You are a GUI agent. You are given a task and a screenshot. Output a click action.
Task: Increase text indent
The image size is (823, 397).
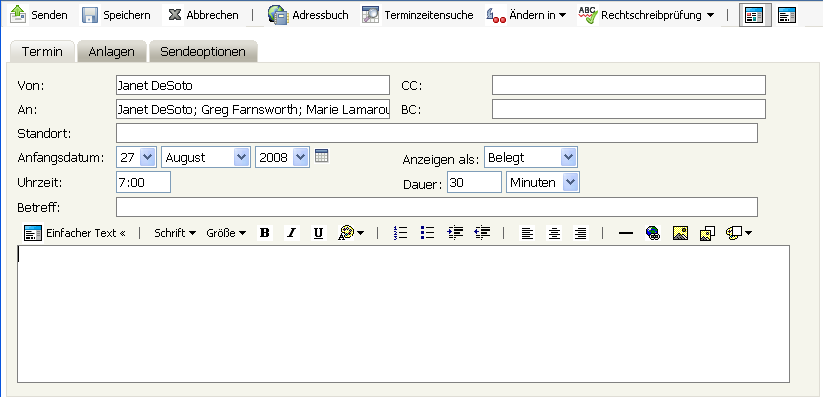(455, 233)
